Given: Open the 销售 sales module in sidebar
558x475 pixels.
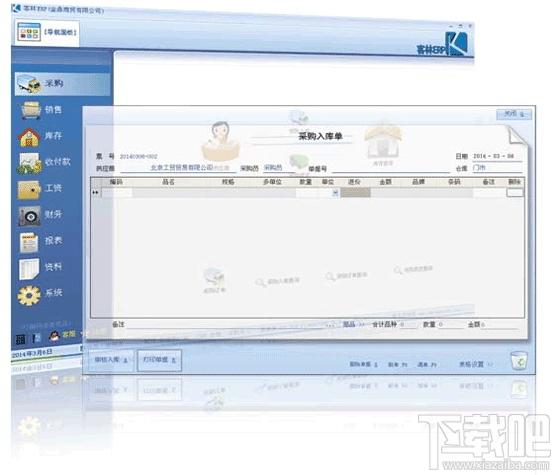Looking at the screenshot, I should [41, 110].
